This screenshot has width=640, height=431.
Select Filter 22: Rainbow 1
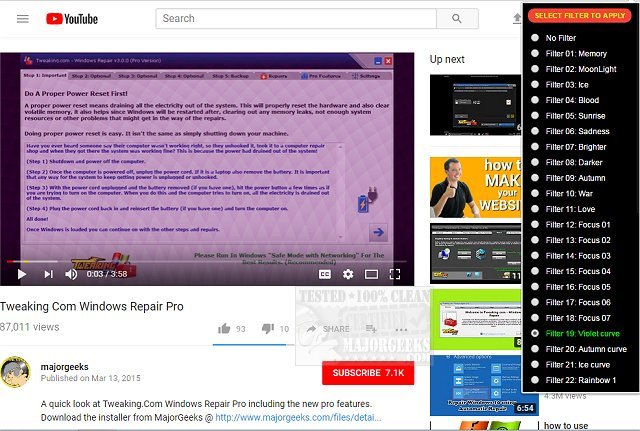[x=573, y=380]
